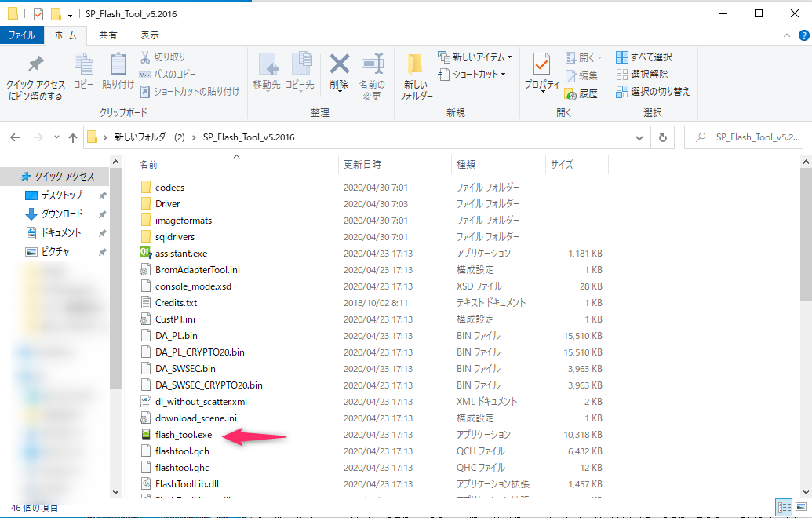Open Downloads (ダウンロード) in navigation pane
This screenshot has width=812, height=518.
(x=61, y=214)
